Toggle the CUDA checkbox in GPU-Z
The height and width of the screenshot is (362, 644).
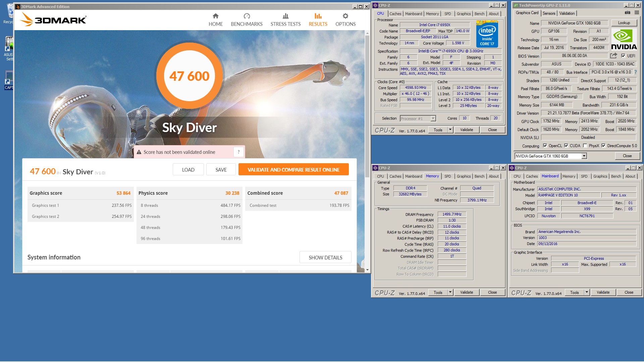(x=566, y=146)
